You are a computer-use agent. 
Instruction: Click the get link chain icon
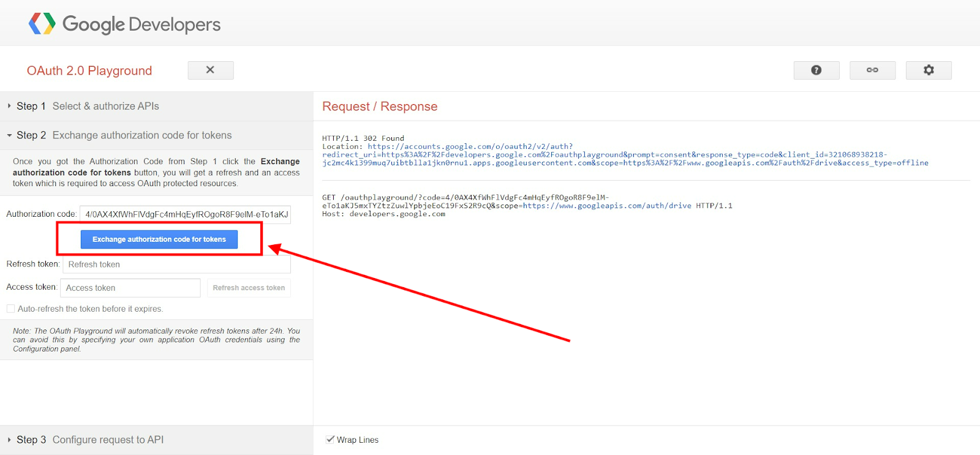click(872, 70)
